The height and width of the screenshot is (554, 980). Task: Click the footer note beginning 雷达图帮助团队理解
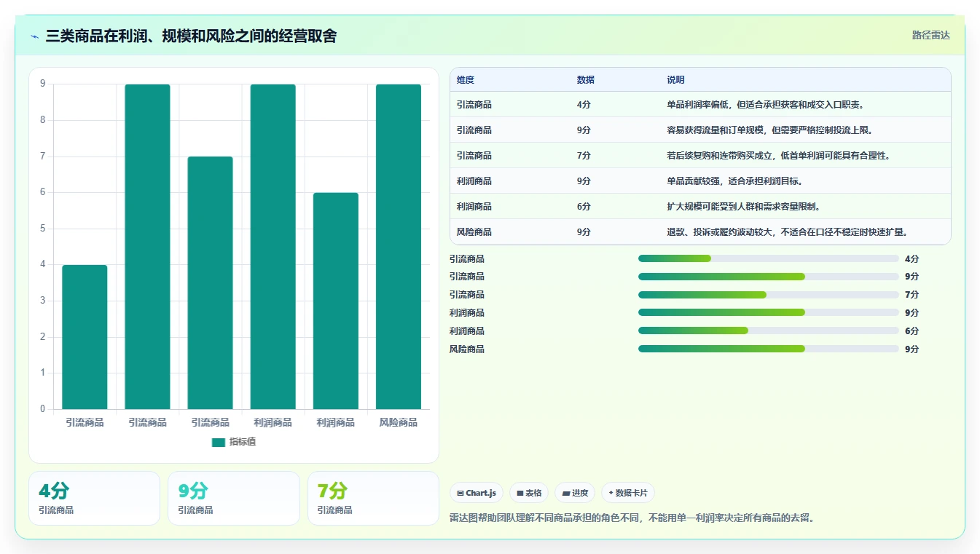point(632,518)
